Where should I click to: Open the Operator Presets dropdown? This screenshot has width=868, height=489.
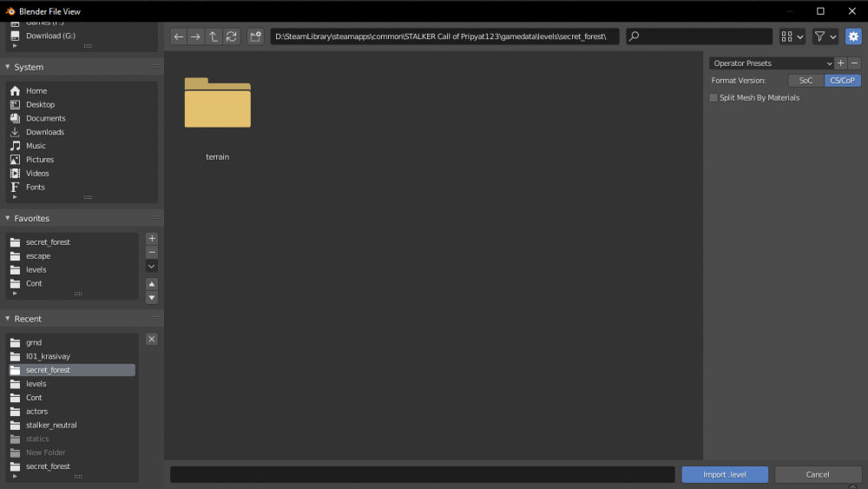(x=772, y=63)
